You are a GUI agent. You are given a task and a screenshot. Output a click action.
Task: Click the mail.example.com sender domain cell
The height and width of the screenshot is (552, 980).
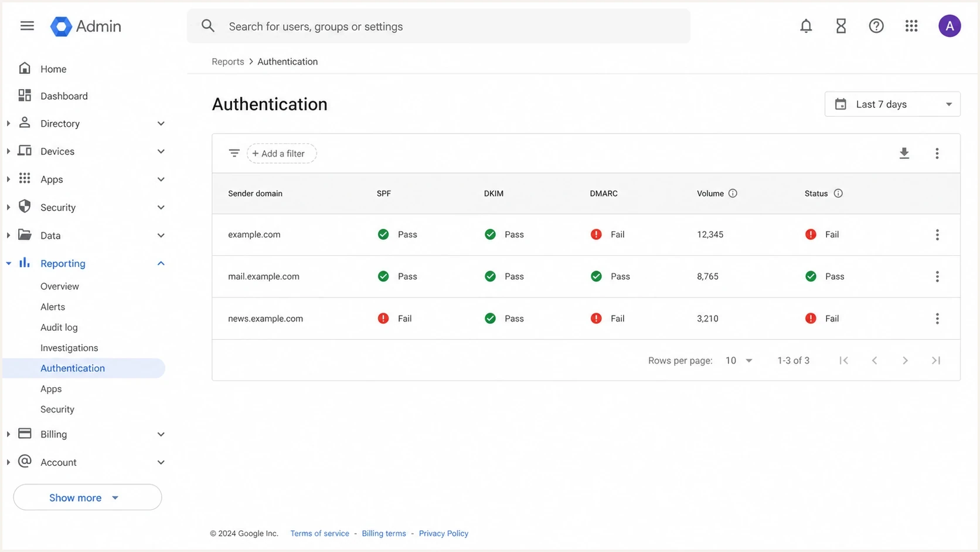(264, 276)
